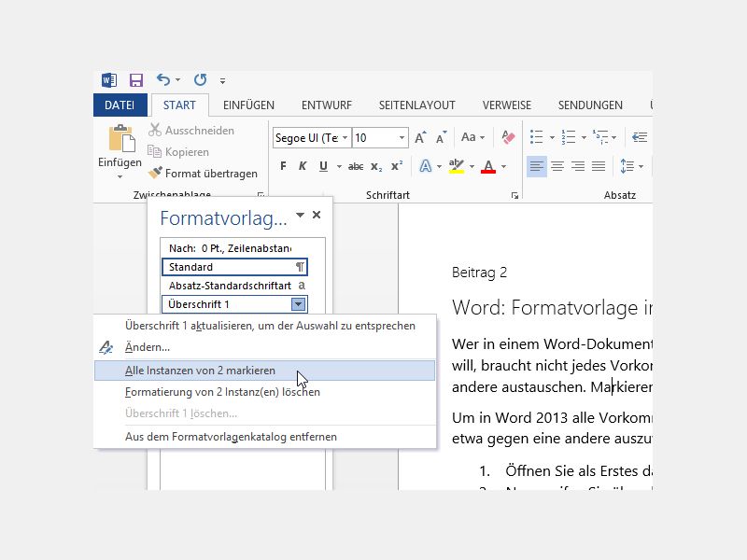747x560 pixels.
Task: Apply the yellow text highlight color
Action: tap(457, 166)
